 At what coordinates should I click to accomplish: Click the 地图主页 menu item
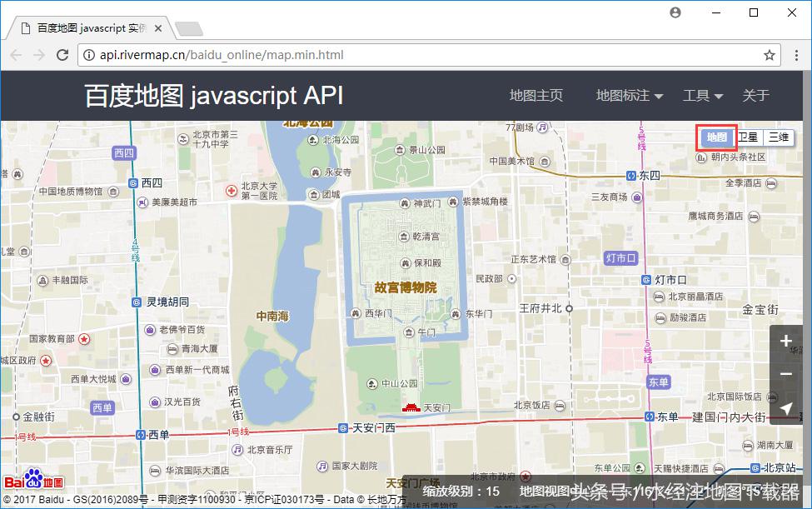(x=536, y=95)
